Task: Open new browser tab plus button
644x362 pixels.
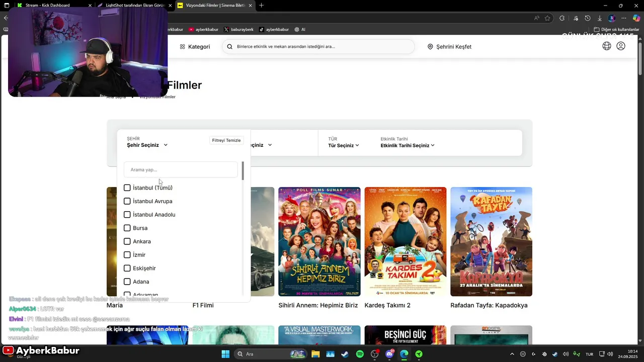Action: tap(261, 5)
